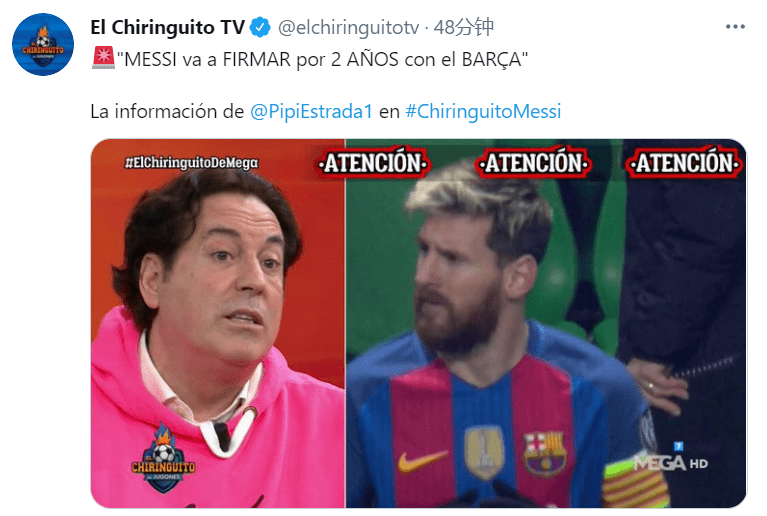
Task: Open the #ChiringuitoMessi hashtag
Action: click(x=483, y=112)
